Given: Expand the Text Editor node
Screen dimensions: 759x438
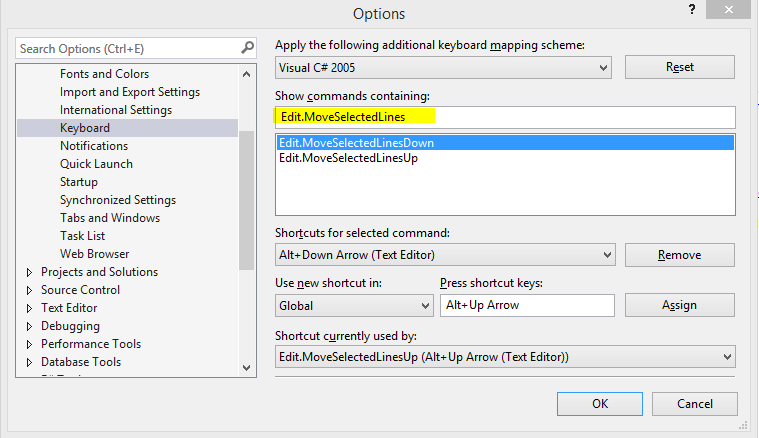Looking at the screenshot, I should pos(29,308).
